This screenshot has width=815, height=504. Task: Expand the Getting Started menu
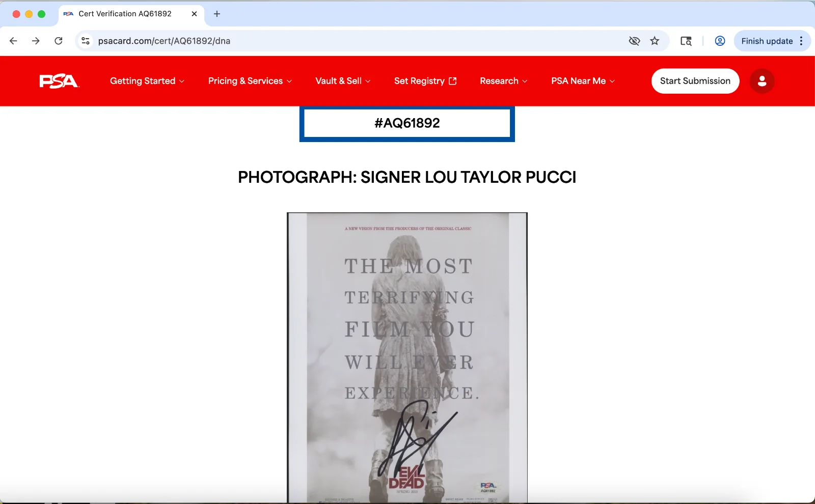coord(147,81)
